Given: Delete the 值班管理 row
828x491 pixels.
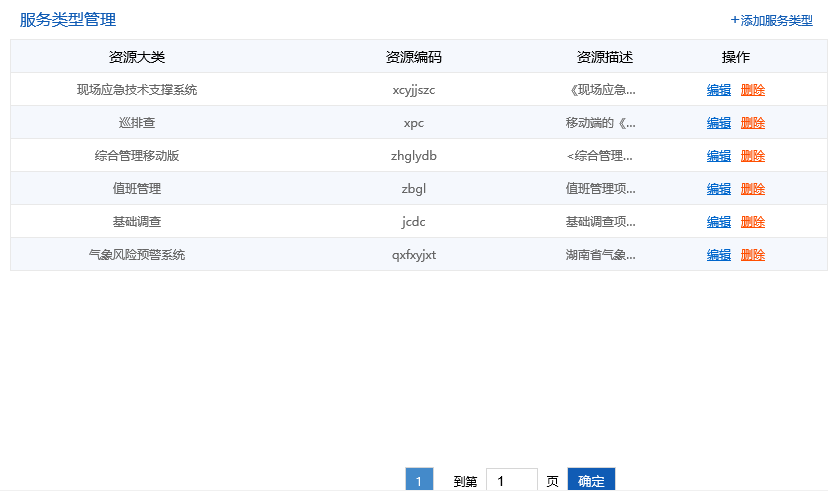Looking at the screenshot, I should tap(753, 189).
